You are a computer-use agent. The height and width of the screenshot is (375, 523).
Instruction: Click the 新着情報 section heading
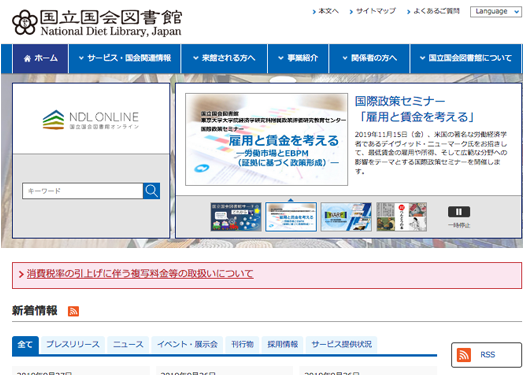(x=35, y=311)
